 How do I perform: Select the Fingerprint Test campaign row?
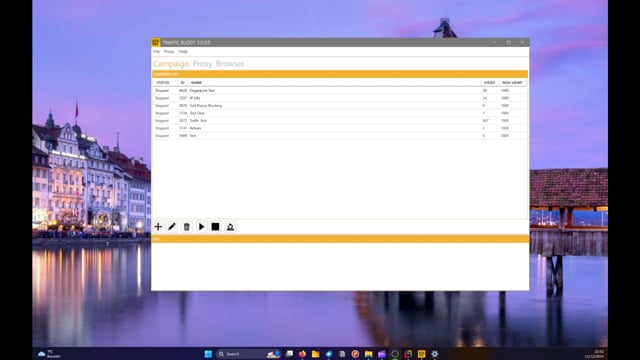(340, 91)
